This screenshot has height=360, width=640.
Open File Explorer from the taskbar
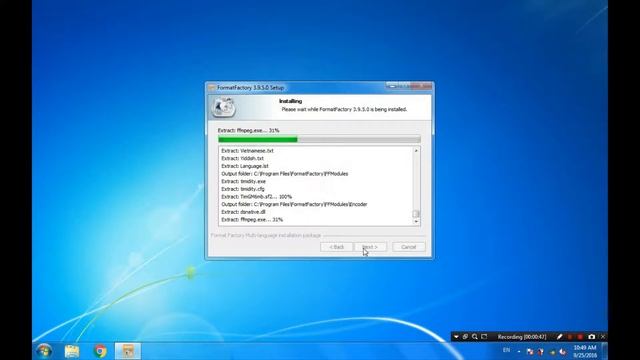(x=72, y=351)
